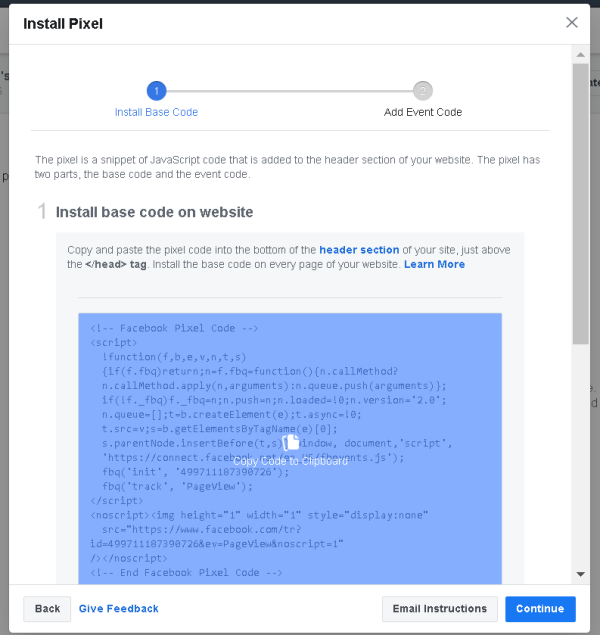Viewport: 600px width, 635px height.
Task: Follow the header section link
Action: [359, 250]
